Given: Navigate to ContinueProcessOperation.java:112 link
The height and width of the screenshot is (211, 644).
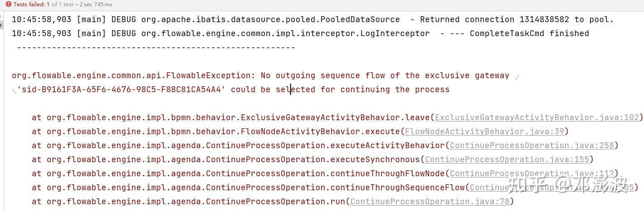Looking at the screenshot, I should [x=532, y=173].
